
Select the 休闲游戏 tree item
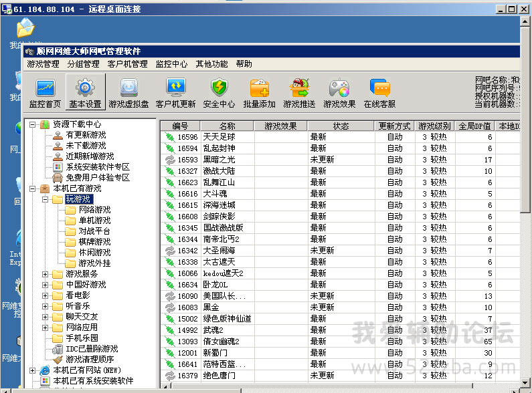[94, 253]
